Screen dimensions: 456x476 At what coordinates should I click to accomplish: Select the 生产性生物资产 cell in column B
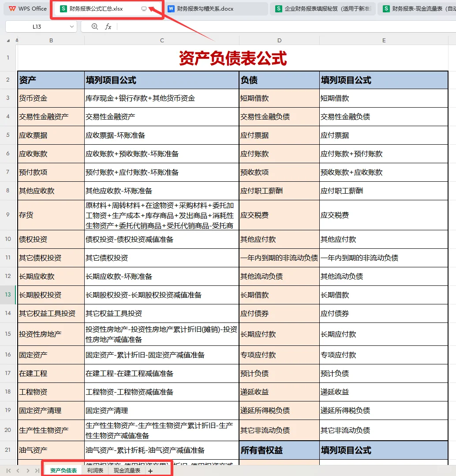point(51,430)
